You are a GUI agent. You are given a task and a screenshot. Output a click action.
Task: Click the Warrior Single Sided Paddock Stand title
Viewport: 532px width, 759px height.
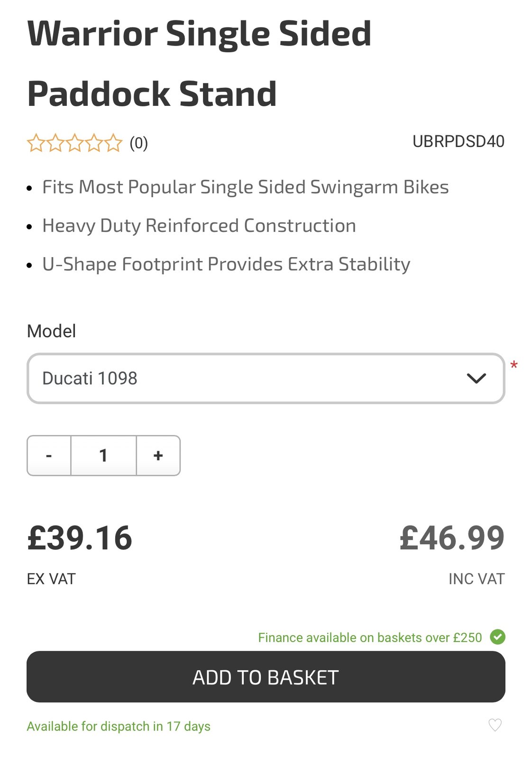click(199, 63)
